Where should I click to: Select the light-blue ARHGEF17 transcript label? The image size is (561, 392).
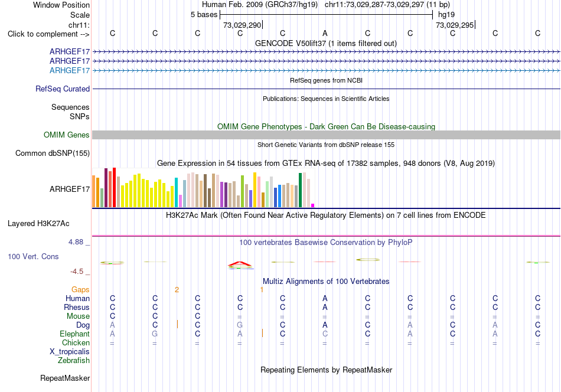70,70
